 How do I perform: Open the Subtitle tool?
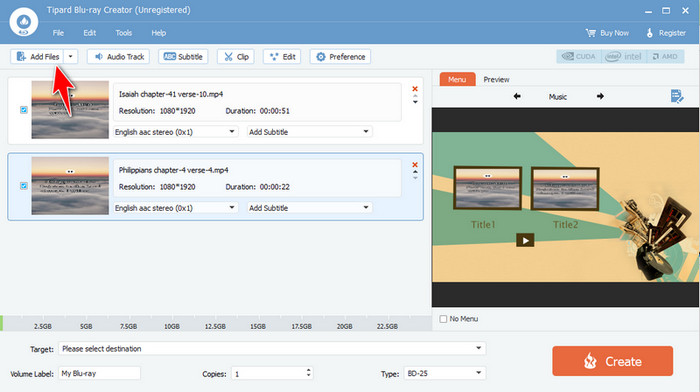183,57
